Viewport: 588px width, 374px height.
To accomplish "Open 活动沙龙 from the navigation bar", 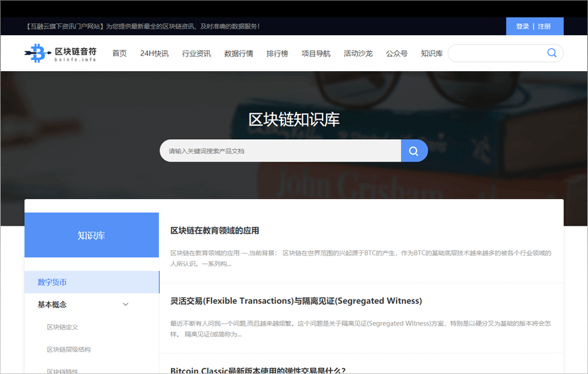I will coord(358,53).
